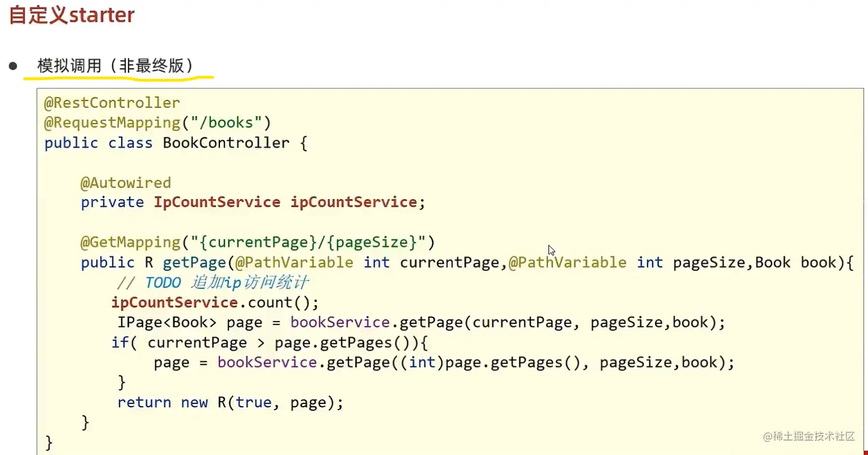Viewport: 868px width, 455px height.
Task: Click the return new R(true, page); line
Action: tap(230, 402)
